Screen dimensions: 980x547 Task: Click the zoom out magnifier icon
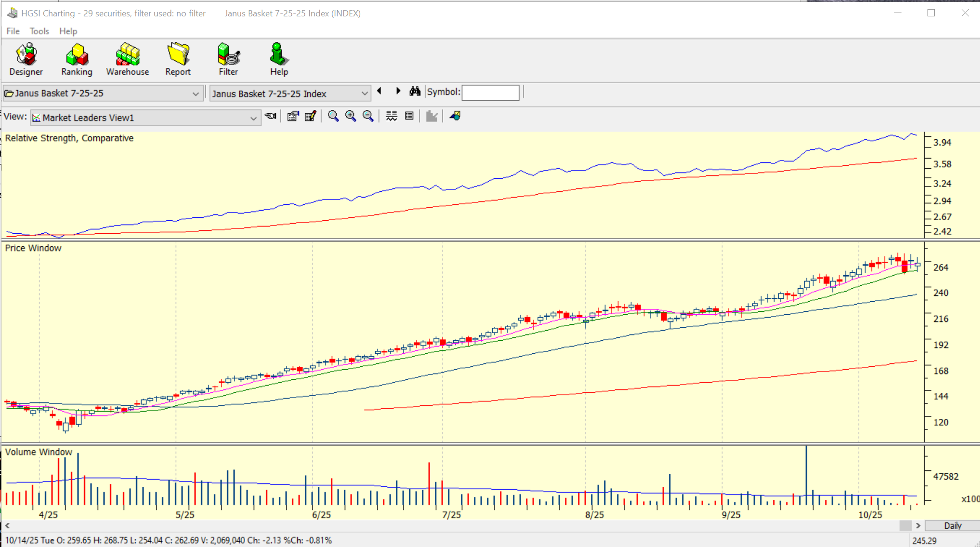click(x=368, y=116)
